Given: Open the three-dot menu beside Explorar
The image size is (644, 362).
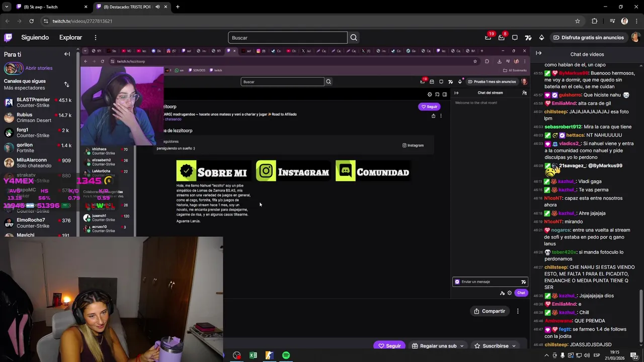Looking at the screenshot, I should click(95, 37).
